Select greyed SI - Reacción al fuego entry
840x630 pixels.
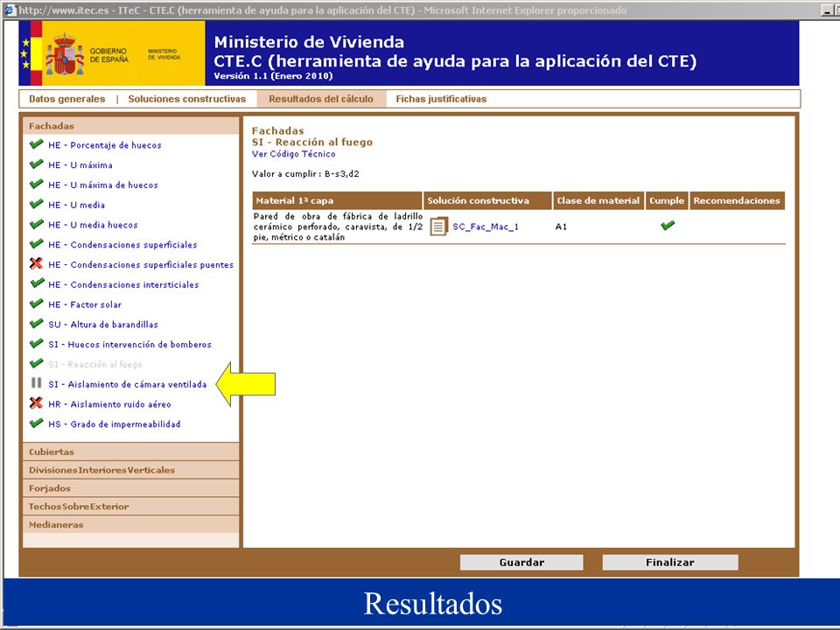point(94,364)
